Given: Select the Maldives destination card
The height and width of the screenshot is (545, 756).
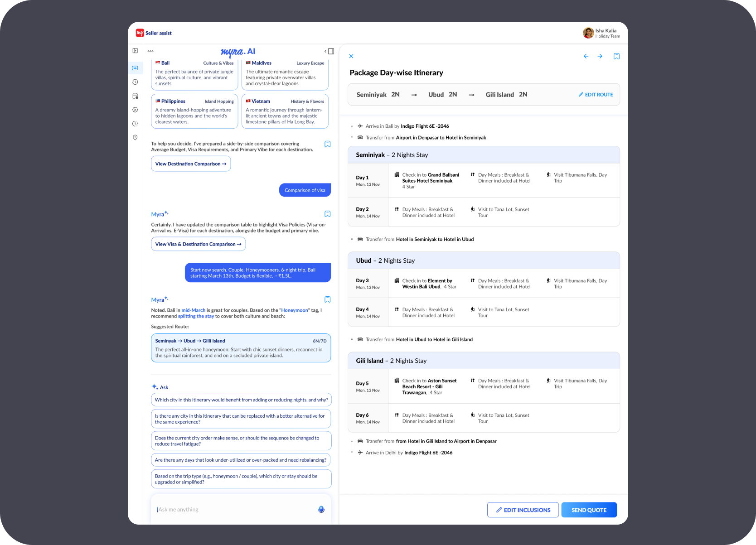Looking at the screenshot, I should coord(285,74).
